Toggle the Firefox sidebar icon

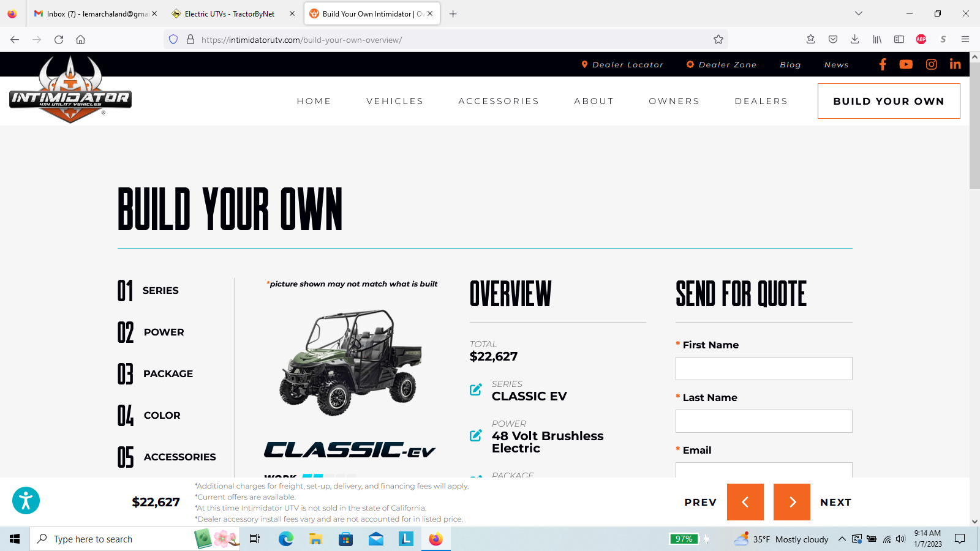click(899, 40)
